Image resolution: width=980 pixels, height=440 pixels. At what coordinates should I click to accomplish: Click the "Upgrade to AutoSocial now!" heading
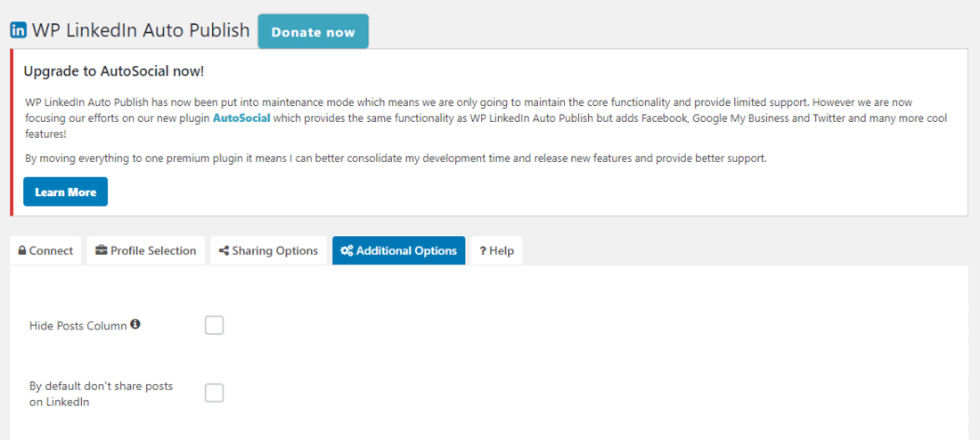coord(114,70)
